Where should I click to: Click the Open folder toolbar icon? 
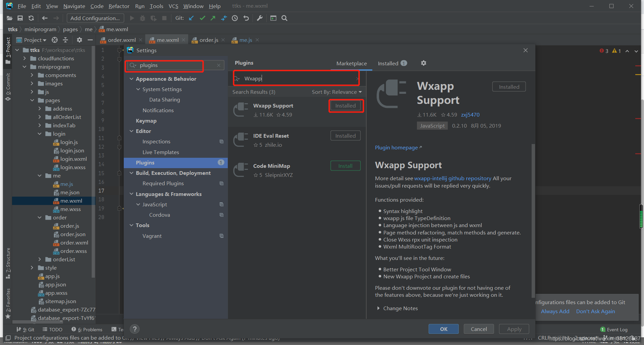click(9, 18)
